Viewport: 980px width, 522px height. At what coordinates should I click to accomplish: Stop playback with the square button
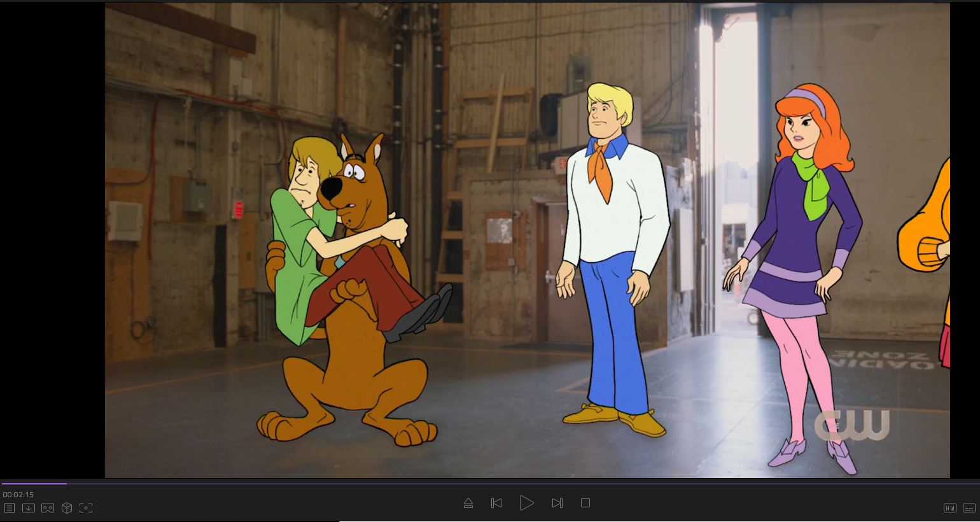point(585,503)
